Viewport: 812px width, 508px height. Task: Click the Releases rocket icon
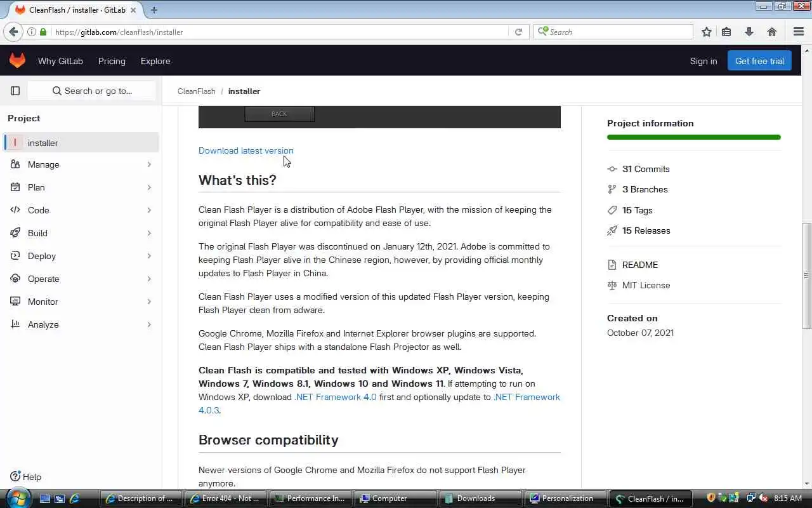(x=612, y=231)
